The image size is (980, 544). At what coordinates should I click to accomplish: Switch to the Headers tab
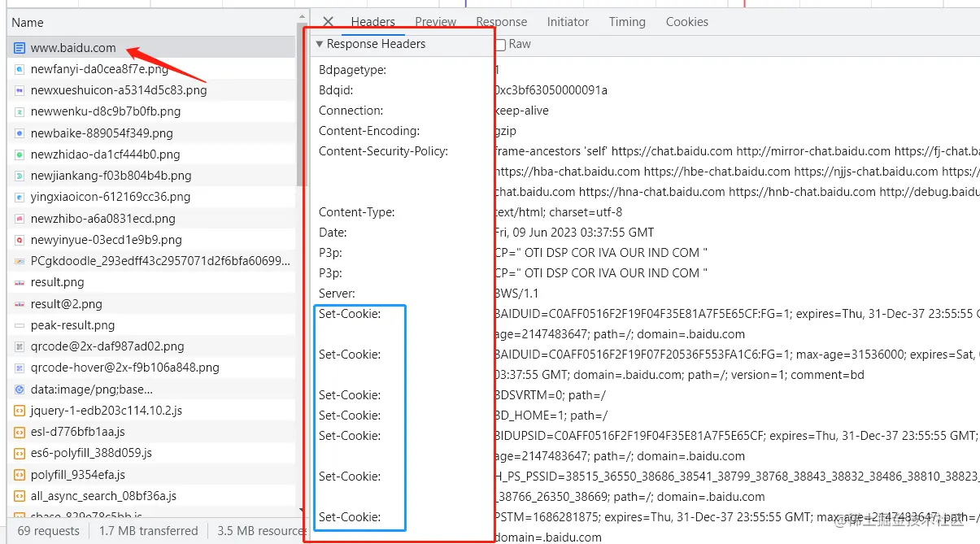[x=373, y=22]
